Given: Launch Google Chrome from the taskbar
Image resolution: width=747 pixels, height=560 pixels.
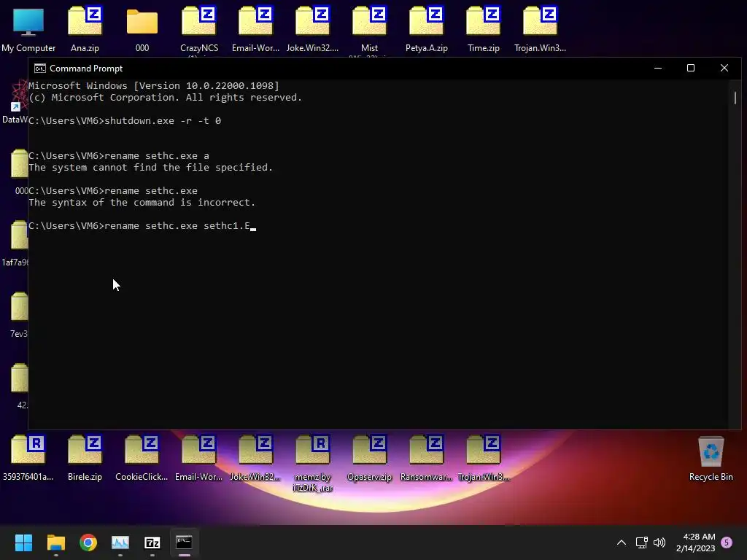Looking at the screenshot, I should 88,542.
